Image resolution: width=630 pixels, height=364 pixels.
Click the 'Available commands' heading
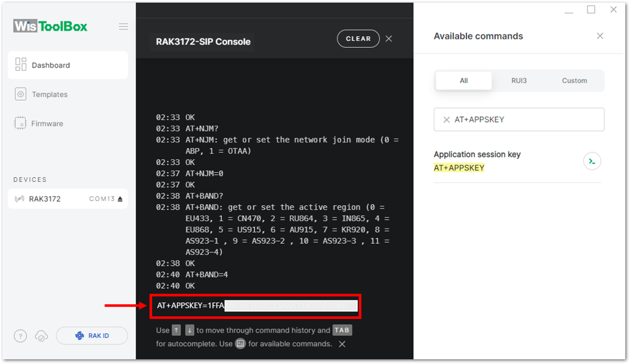[x=479, y=36]
